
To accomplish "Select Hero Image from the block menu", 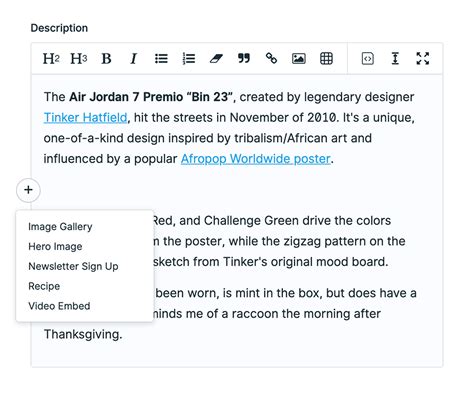I will (55, 246).
